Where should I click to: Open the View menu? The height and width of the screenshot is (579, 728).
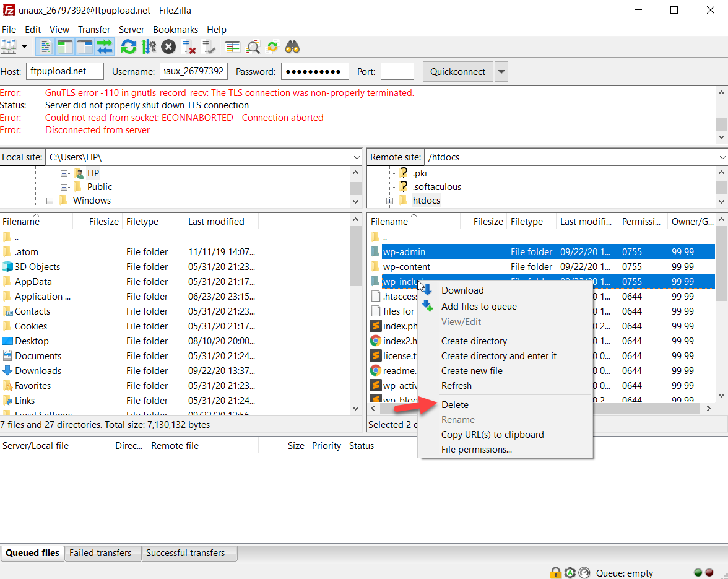point(59,29)
